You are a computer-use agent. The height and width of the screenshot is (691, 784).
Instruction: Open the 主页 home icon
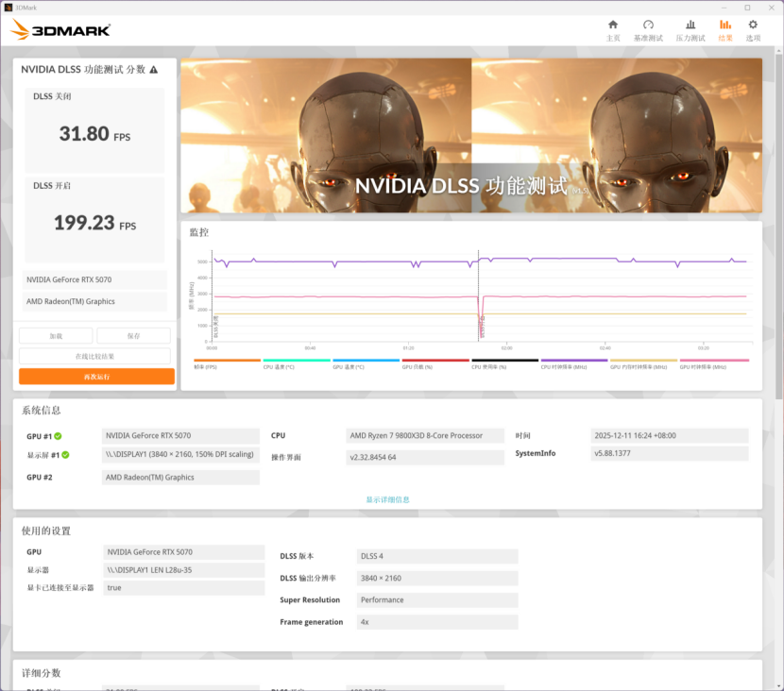[613, 25]
